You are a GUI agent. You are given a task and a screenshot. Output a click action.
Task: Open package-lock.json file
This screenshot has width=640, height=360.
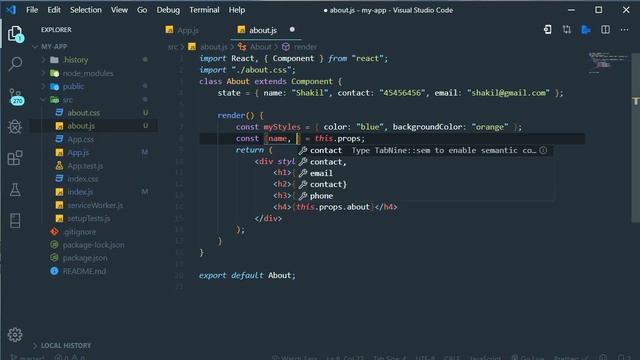[x=93, y=245]
